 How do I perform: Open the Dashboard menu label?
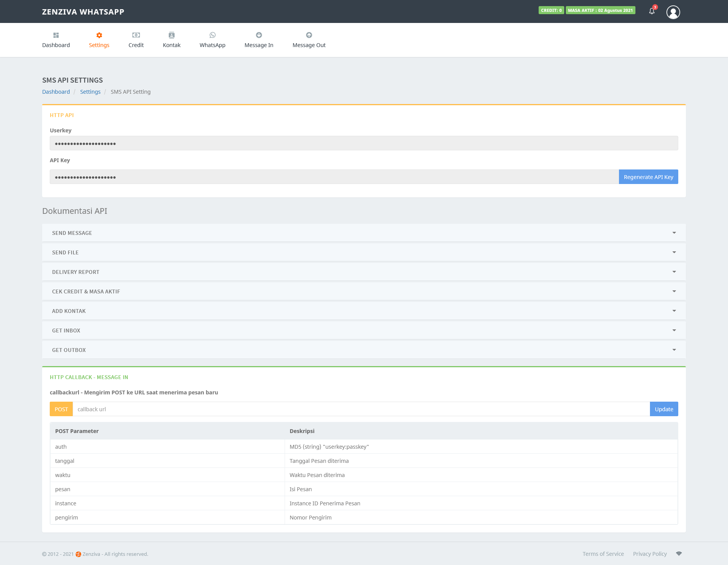tap(56, 45)
